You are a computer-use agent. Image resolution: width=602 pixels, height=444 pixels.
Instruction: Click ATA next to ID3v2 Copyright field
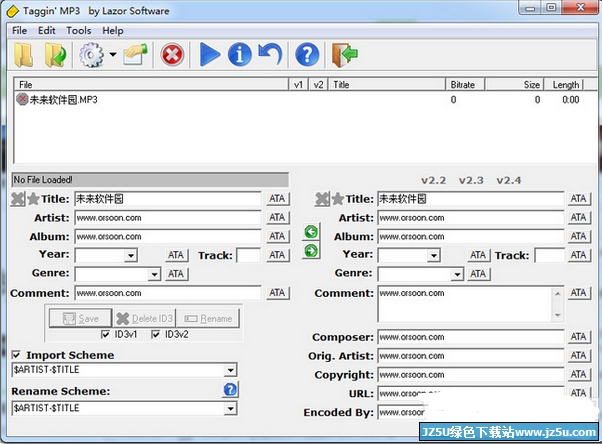pos(579,374)
